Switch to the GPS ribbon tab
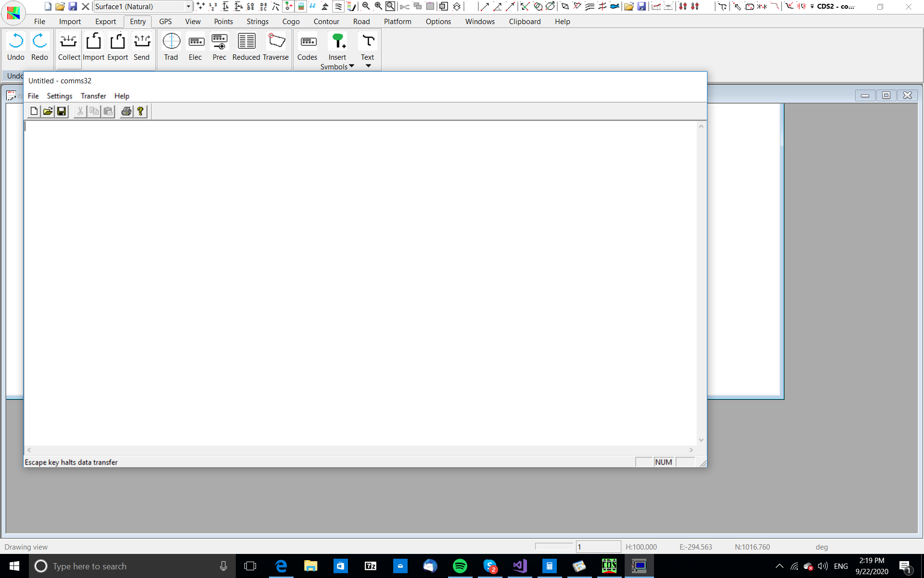This screenshot has width=924, height=578. click(x=165, y=22)
